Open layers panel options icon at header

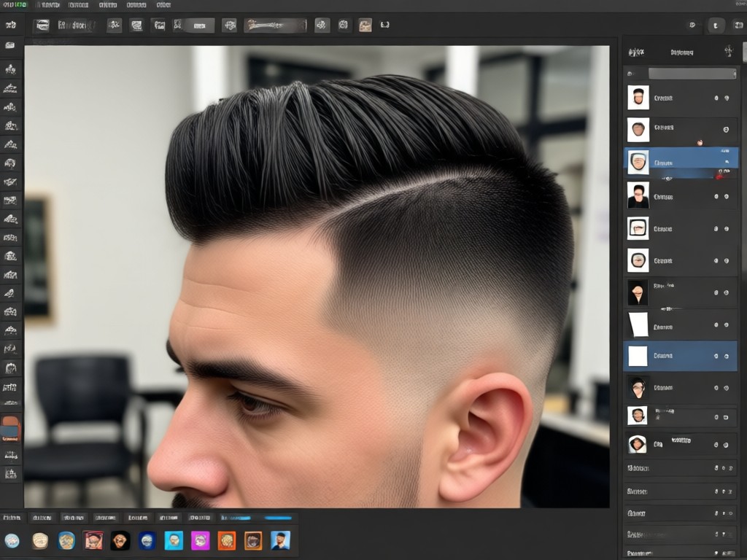(729, 51)
